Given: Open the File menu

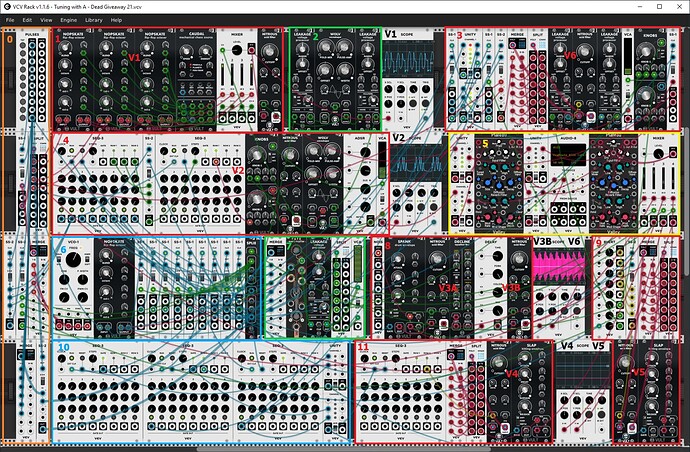Looking at the screenshot, I should click(10, 20).
